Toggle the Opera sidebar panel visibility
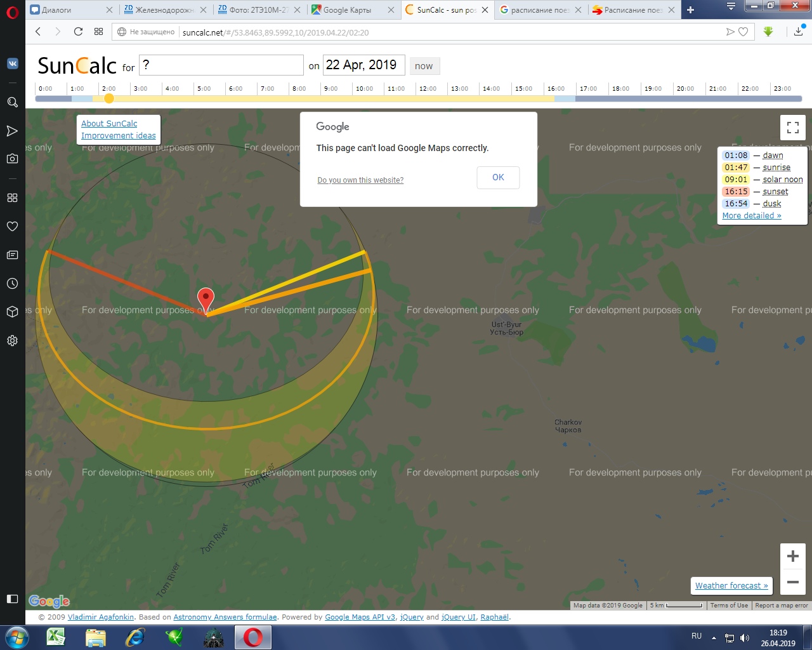 pyautogui.click(x=12, y=599)
